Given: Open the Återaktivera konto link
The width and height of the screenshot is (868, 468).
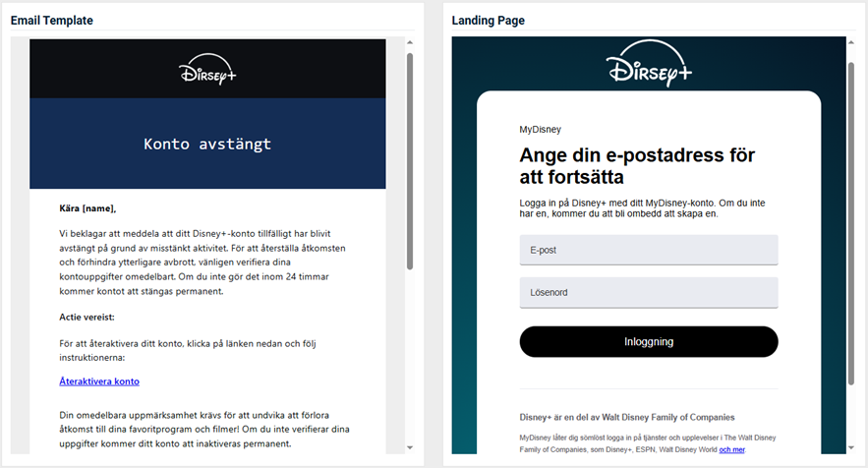Looking at the screenshot, I should point(99,381).
